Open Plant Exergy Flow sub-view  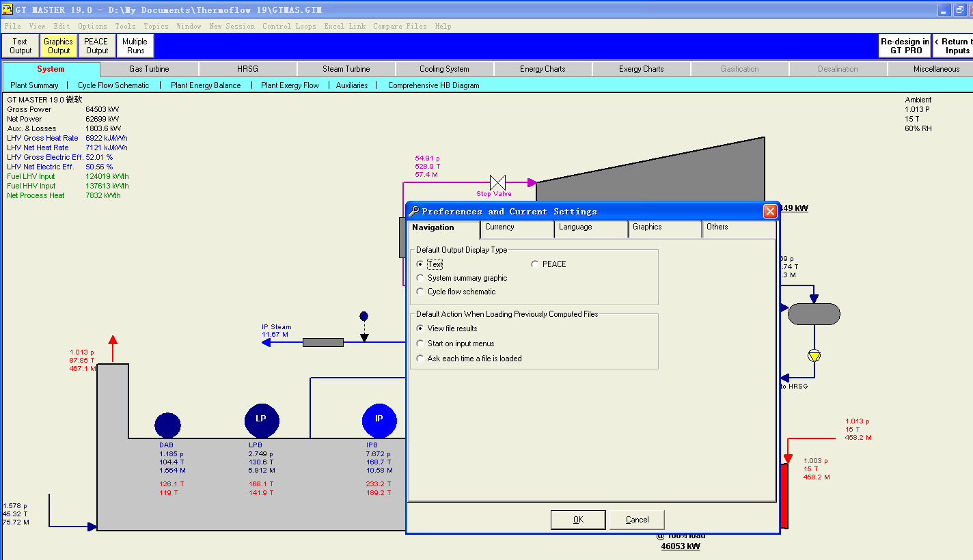290,85
